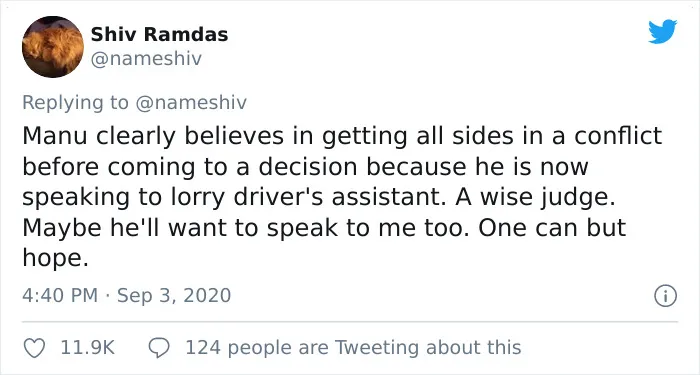Visit the @nameshiv handle under name
The height and width of the screenshot is (375, 700).
coord(146,58)
